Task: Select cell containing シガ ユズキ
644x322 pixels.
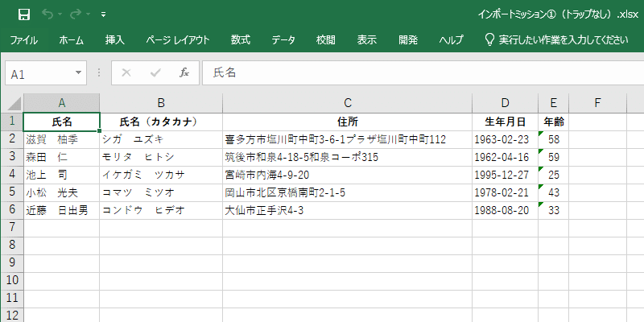Action: 161,139
